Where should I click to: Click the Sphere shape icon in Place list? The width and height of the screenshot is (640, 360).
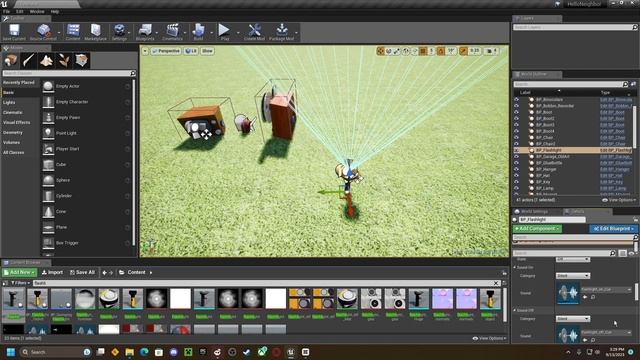coord(48,180)
